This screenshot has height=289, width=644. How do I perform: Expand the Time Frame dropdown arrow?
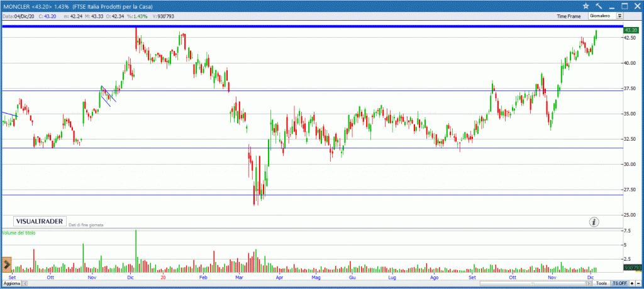coord(619,16)
